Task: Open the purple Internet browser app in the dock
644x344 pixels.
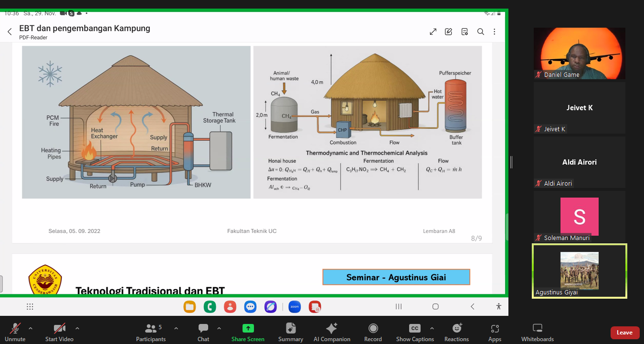Action: point(271,307)
